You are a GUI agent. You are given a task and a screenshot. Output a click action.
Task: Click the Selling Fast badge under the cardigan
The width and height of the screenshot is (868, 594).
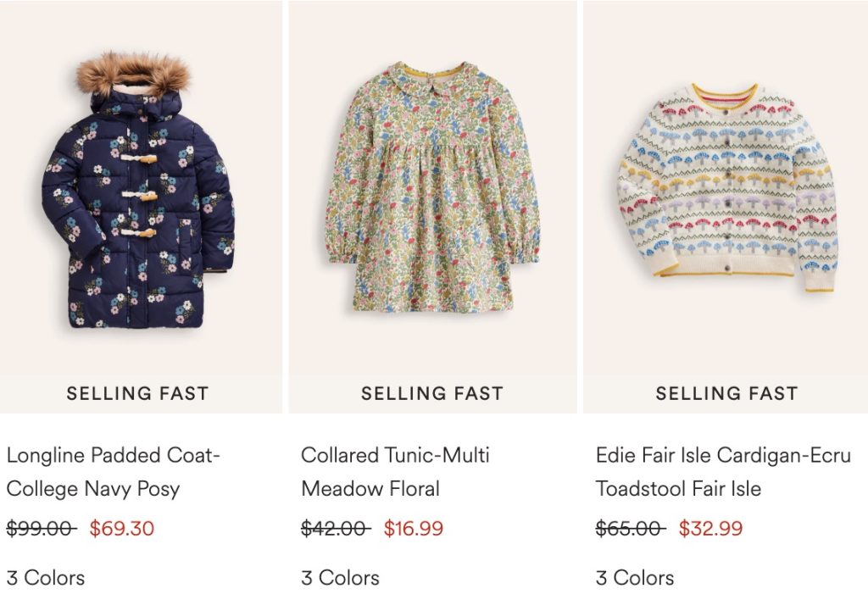click(726, 393)
